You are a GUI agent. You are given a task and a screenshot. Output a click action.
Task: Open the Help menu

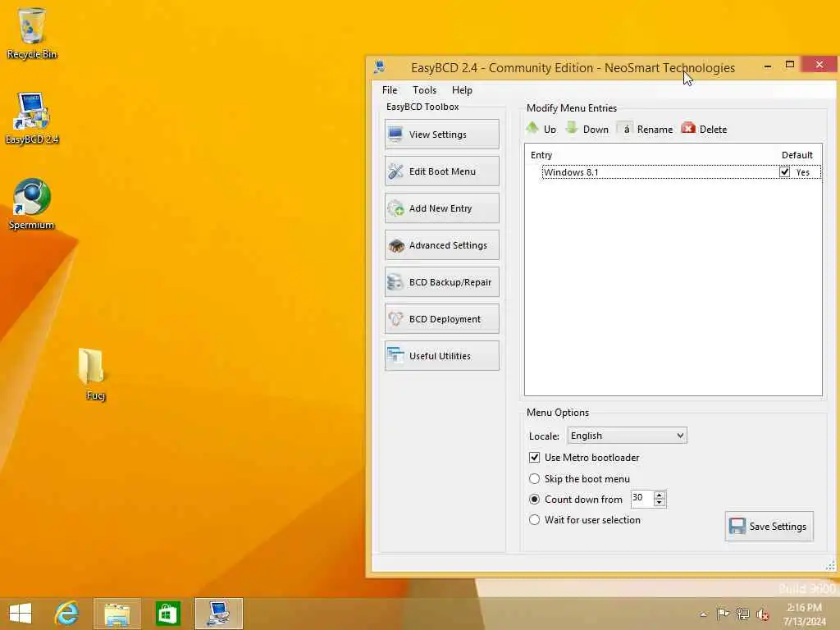pyautogui.click(x=462, y=90)
